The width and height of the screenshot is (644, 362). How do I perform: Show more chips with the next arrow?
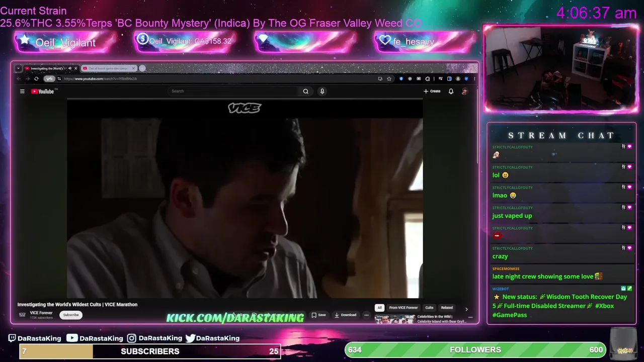466,309
